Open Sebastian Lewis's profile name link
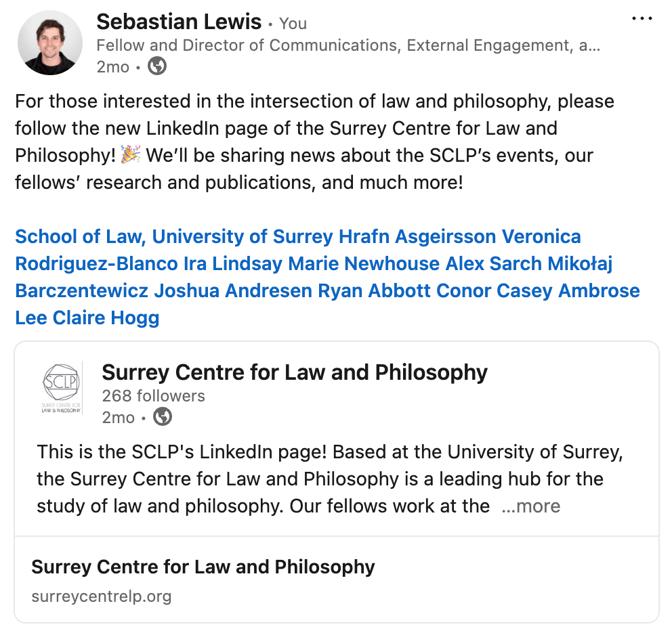This screenshot has width=672, height=635. point(179,22)
